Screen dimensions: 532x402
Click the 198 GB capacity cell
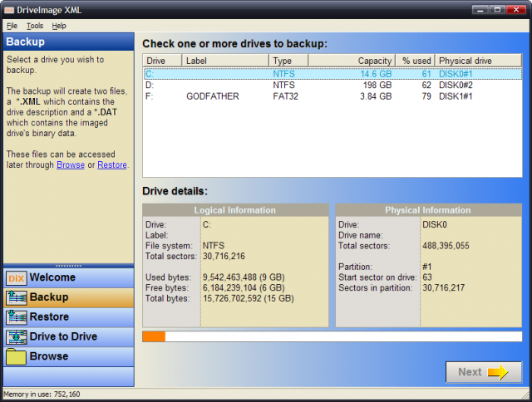point(377,85)
